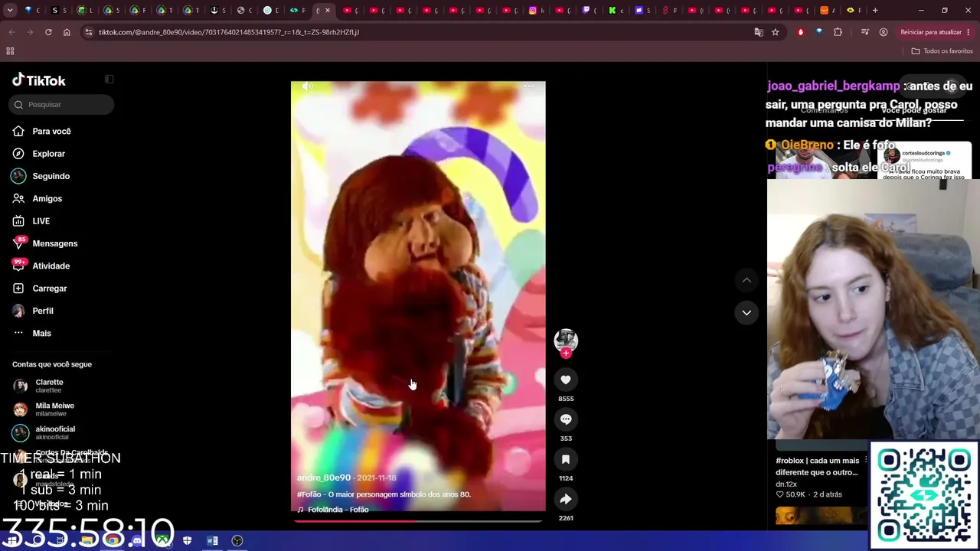
Task: Open Microsoft Word in the taskbar
Action: [x=212, y=541]
